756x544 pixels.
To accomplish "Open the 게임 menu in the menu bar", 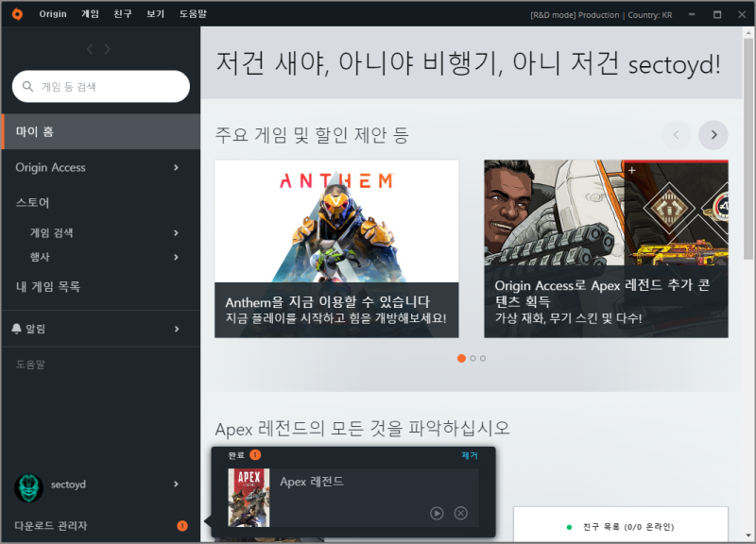I will [90, 14].
